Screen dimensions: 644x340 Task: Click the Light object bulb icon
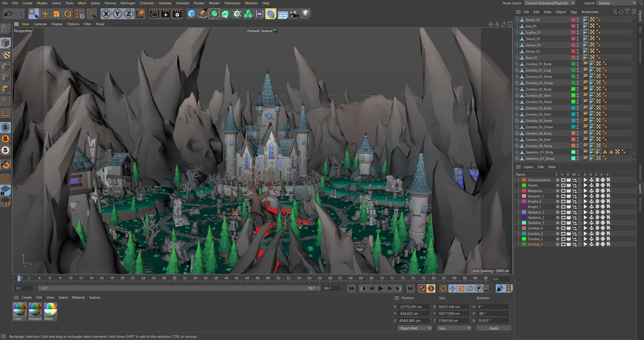pyautogui.click(x=305, y=14)
